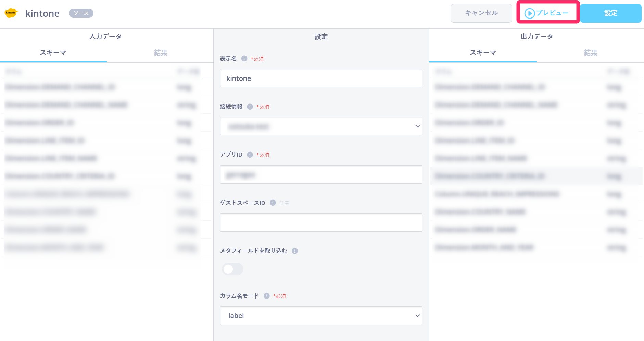Click the 表示名 input containing kintone
The image size is (644, 341).
(321, 78)
